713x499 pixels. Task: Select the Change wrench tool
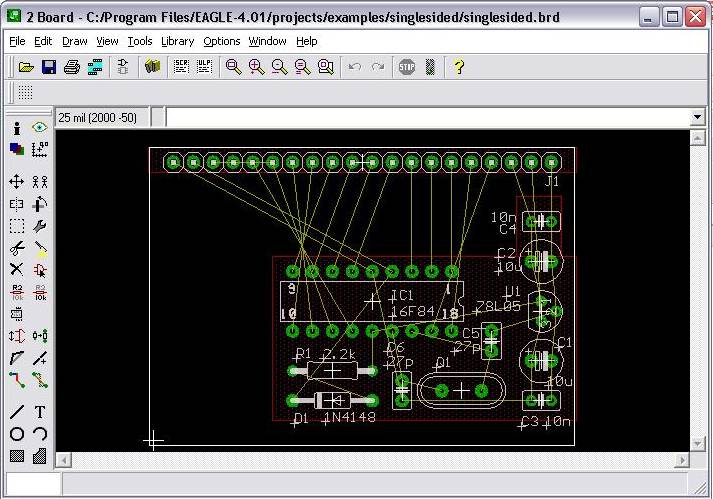point(40,226)
